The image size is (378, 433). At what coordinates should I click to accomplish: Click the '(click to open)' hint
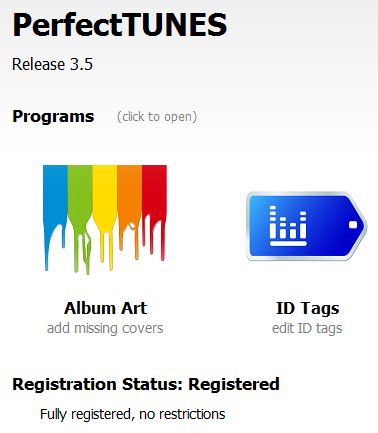(157, 117)
